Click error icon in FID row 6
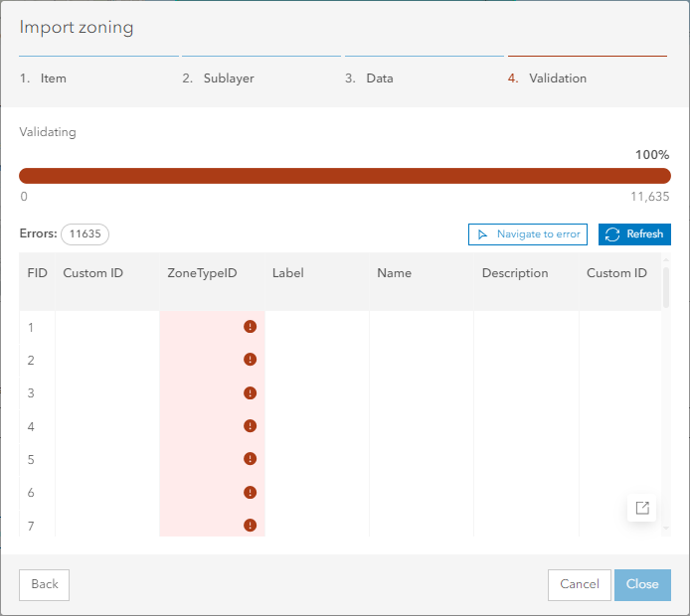Viewport: 690px width, 616px height. pyautogui.click(x=250, y=492)
